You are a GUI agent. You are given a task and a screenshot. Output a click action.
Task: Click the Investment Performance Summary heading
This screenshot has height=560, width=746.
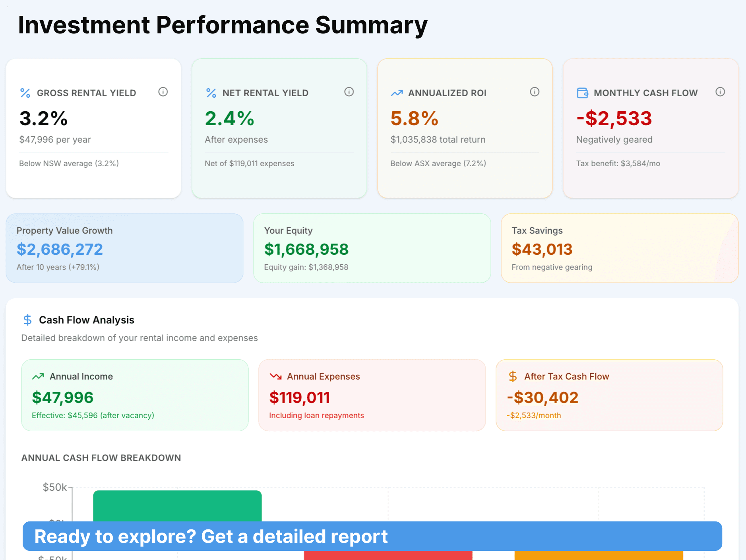223,25
